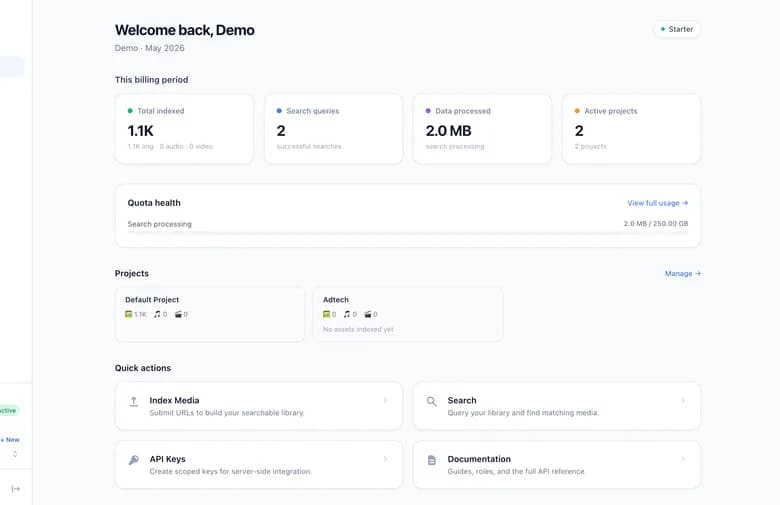Click the orange dot beside Active projects
Image resolution: width=780 pixels, height=505 pixels.
coord(577,110)
